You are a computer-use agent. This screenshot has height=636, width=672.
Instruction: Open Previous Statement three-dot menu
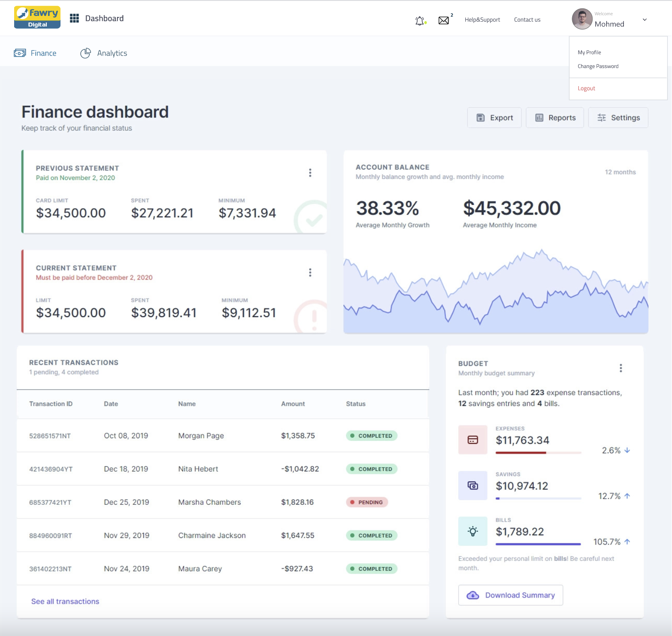click(x=310, y=173)
